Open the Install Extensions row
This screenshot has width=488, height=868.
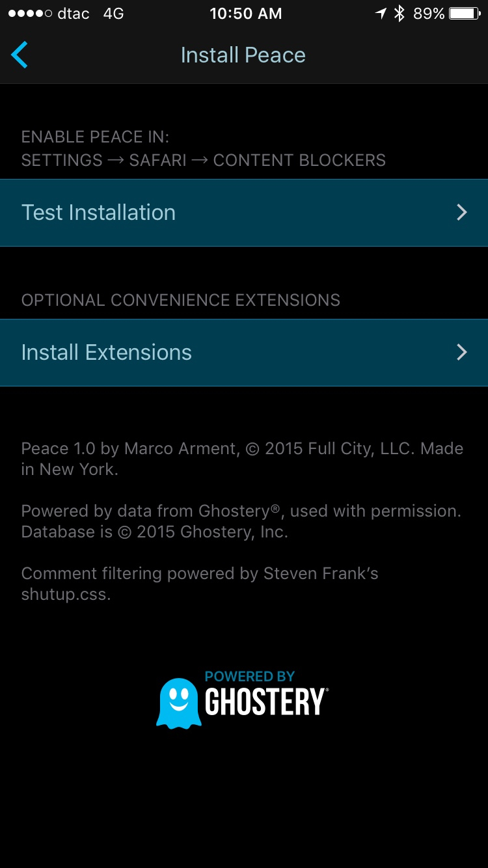244,353
